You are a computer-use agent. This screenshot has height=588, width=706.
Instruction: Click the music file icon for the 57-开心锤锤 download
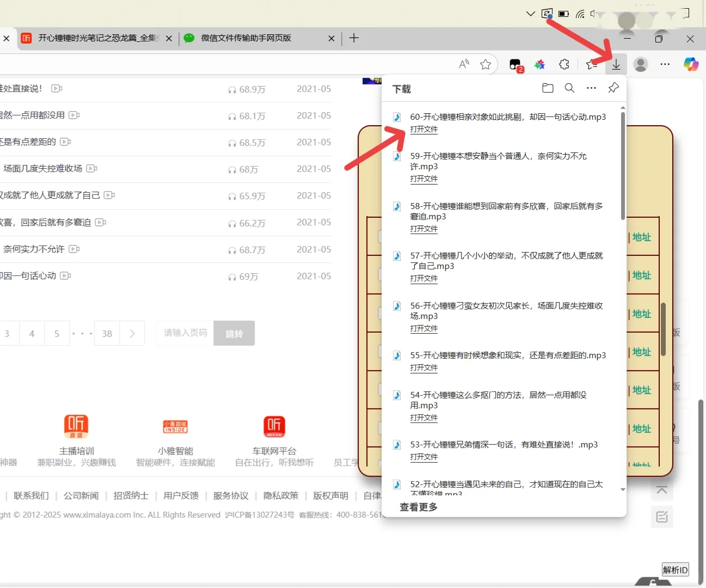click(397, 256)
